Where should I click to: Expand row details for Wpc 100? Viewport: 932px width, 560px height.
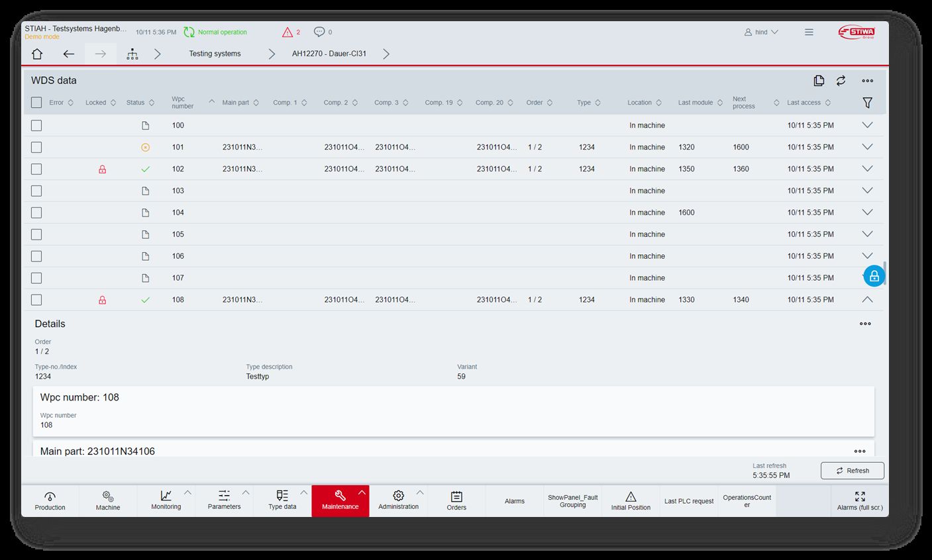867,125
